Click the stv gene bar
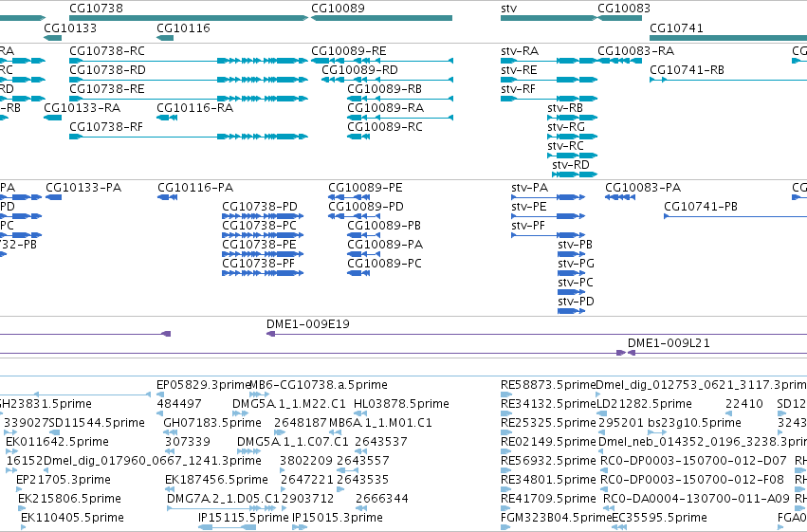 click(x=549, y=18)
